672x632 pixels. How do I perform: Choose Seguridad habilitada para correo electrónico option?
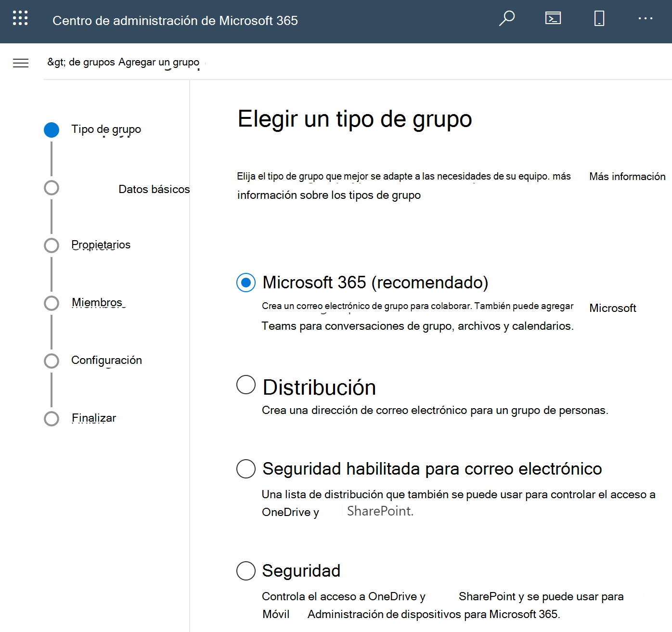point(246,468)
